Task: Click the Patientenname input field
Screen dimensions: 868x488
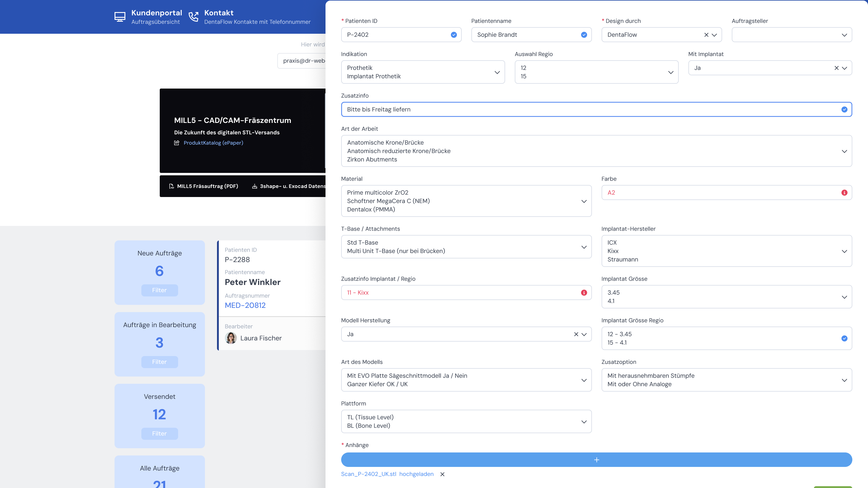Action: 531,35
